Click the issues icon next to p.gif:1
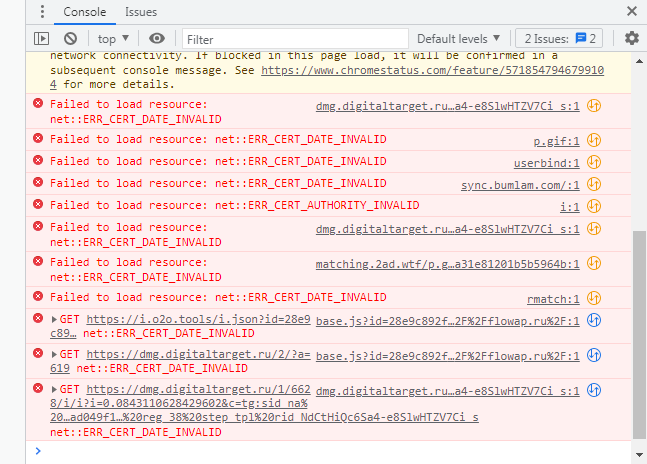 593,140
